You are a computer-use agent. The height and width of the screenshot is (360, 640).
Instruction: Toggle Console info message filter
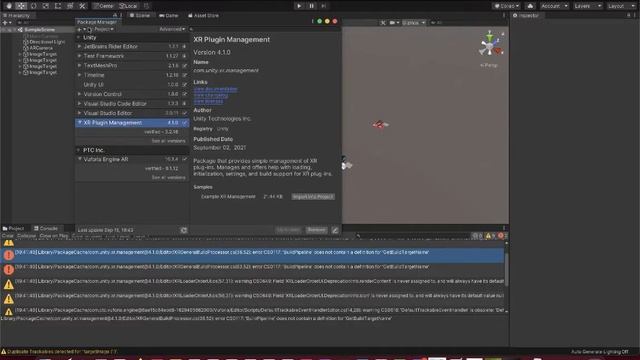click(477, 236)
